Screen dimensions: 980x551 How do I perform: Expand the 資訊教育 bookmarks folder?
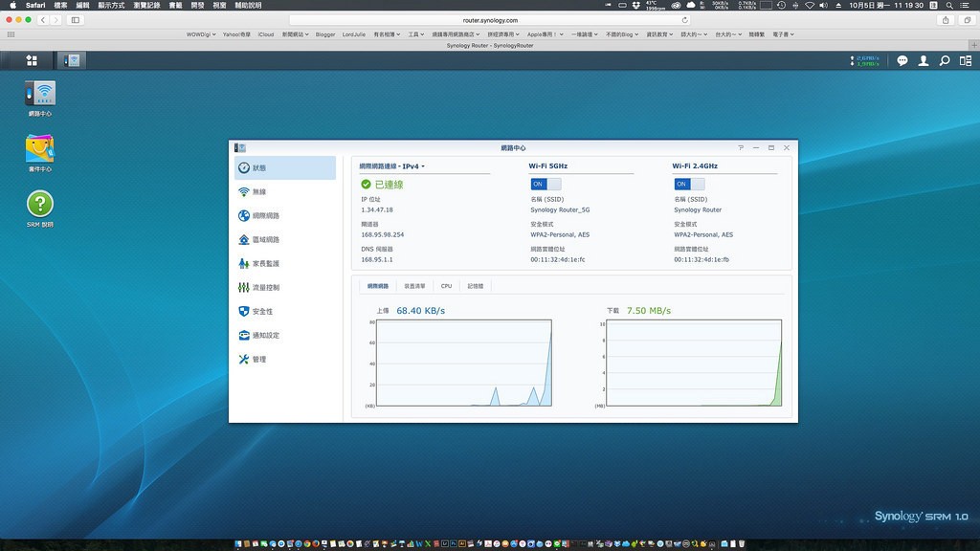pos(659,34)
